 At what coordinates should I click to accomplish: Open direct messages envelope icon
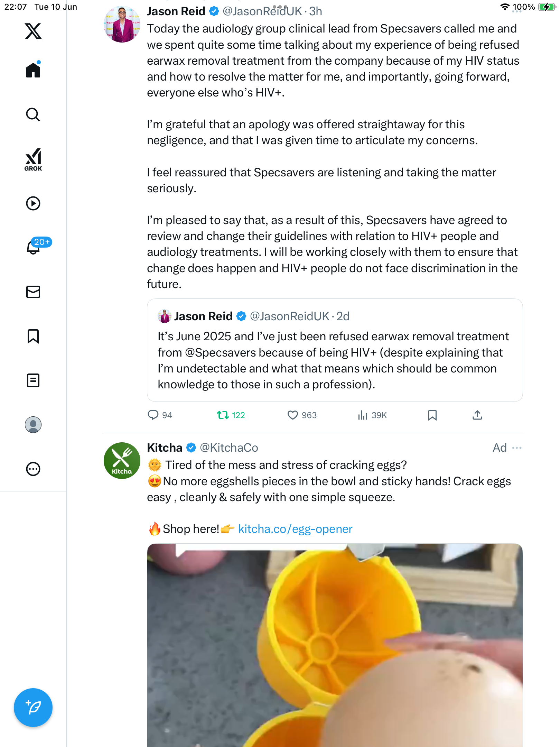pyautogui.click(x=33, y=292)
